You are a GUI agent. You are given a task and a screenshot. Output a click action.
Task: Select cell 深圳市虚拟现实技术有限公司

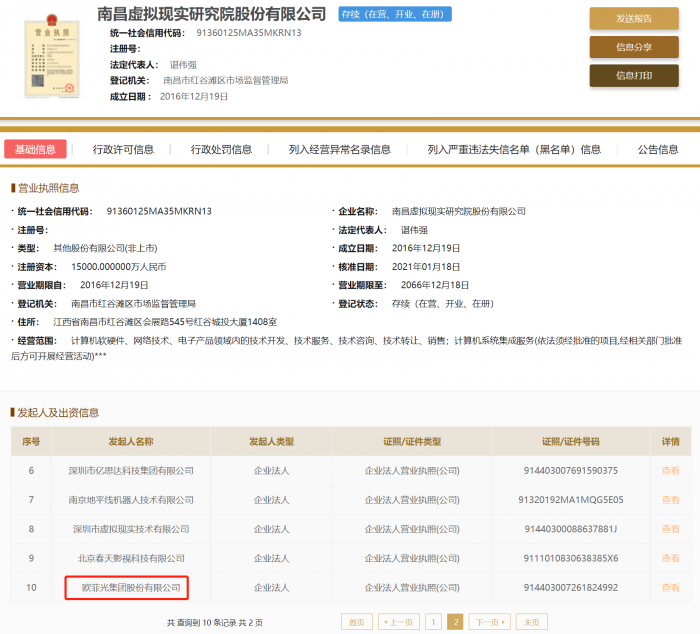pos(131,529)
